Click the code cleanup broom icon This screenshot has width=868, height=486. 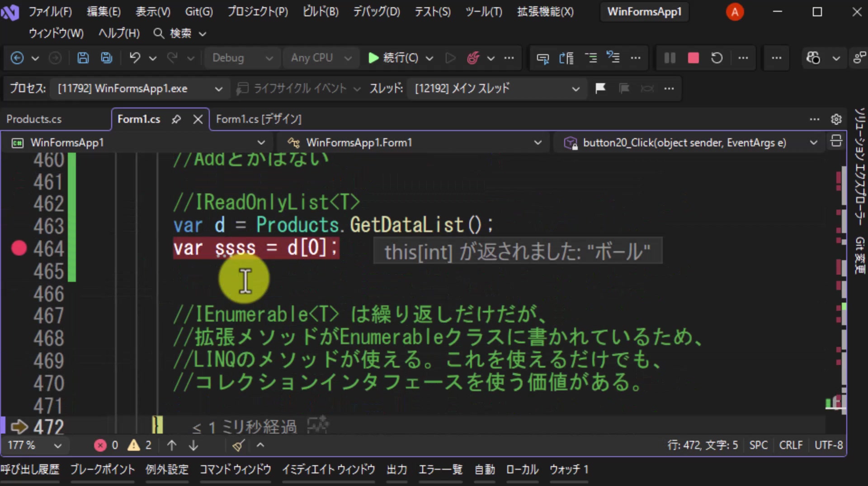[x=239, y=445]
